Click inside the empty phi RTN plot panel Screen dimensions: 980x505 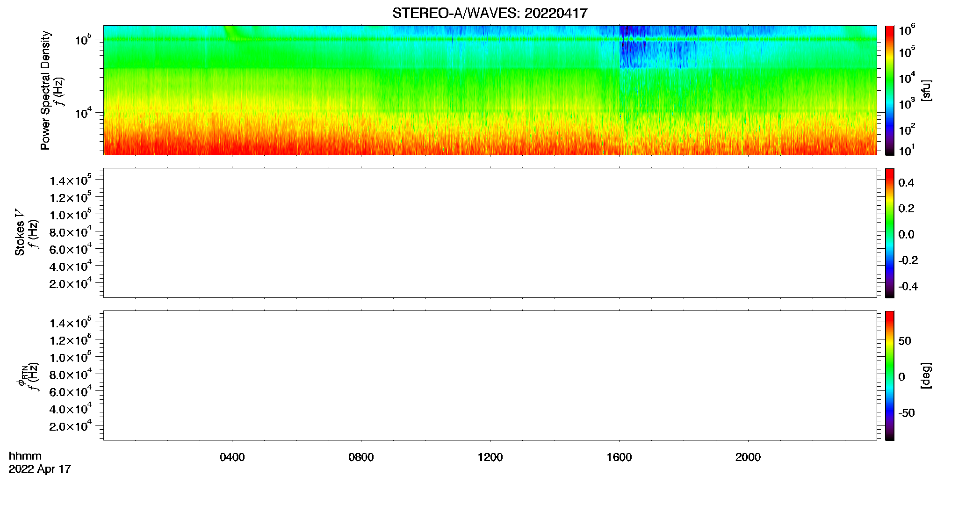[490, 375]
